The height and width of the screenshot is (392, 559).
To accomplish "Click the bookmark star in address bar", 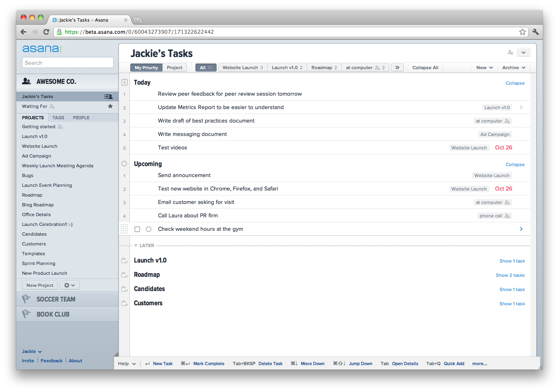I will [x=522, y=32].
